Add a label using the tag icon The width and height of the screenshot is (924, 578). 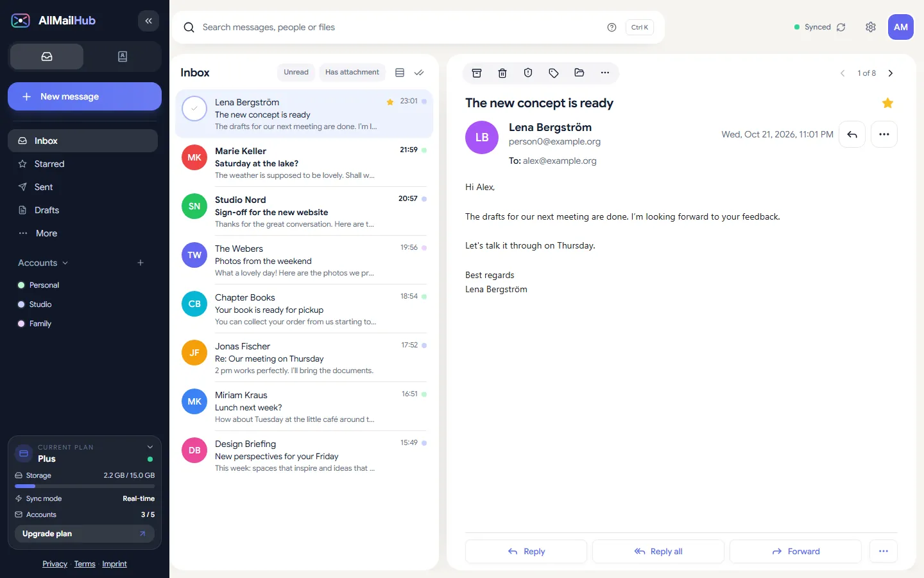point(554,73)
